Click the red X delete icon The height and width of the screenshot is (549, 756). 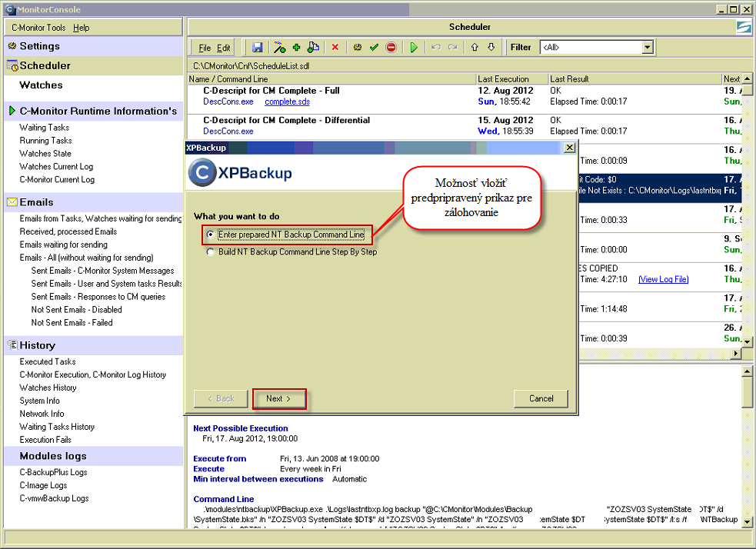pyautogui.click(x=335, y=47)
